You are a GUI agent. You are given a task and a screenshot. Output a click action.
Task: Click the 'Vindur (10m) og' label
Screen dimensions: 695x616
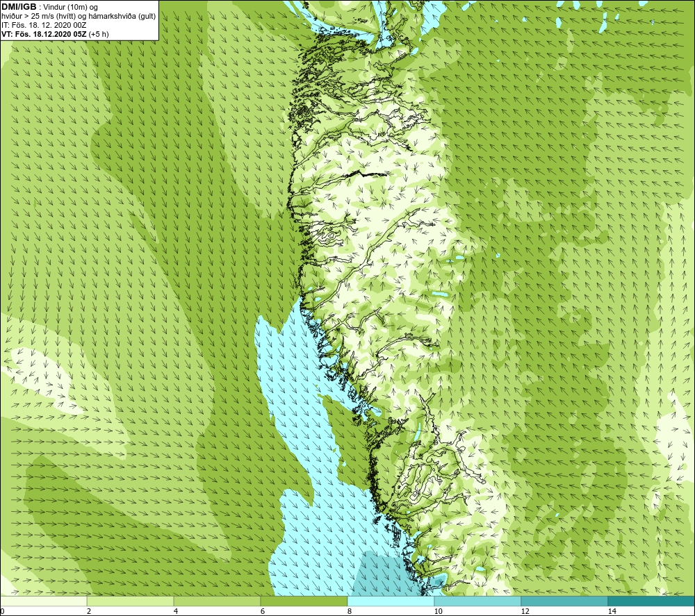coord(71,8)
